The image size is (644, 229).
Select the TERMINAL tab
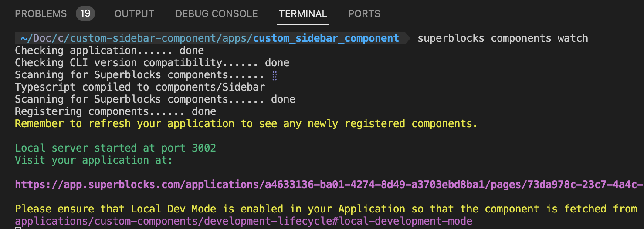click(x=303, y=14)
